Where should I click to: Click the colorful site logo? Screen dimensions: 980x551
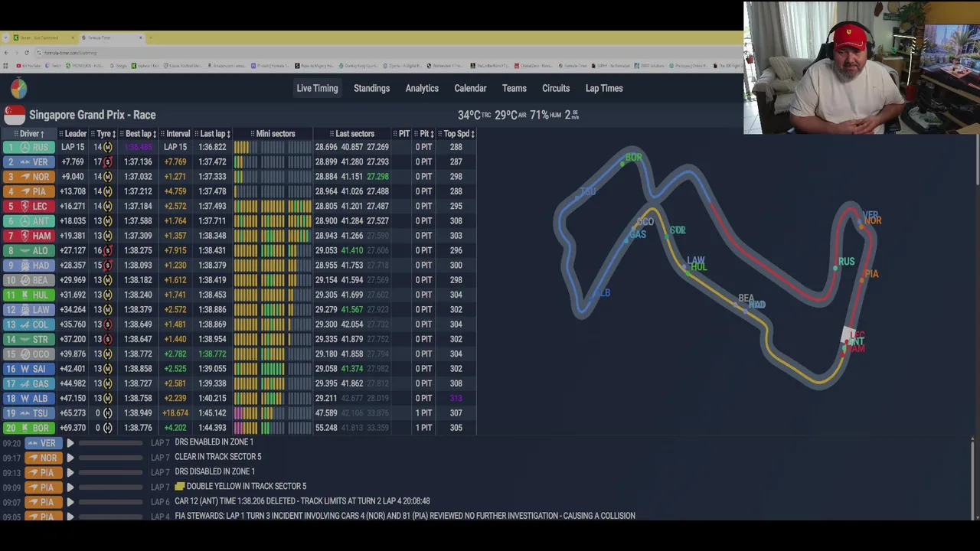(x=18, y=88)
